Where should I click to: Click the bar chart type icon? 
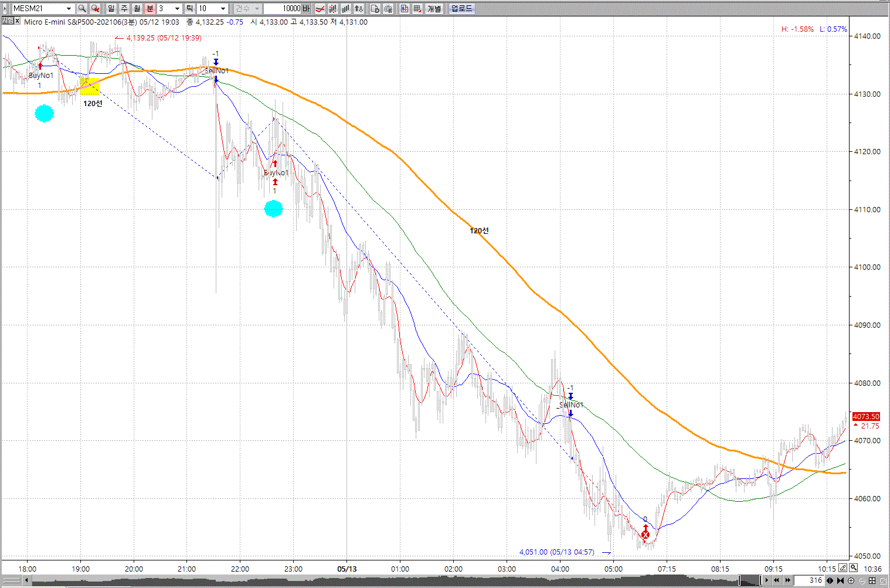pos(346,8)
